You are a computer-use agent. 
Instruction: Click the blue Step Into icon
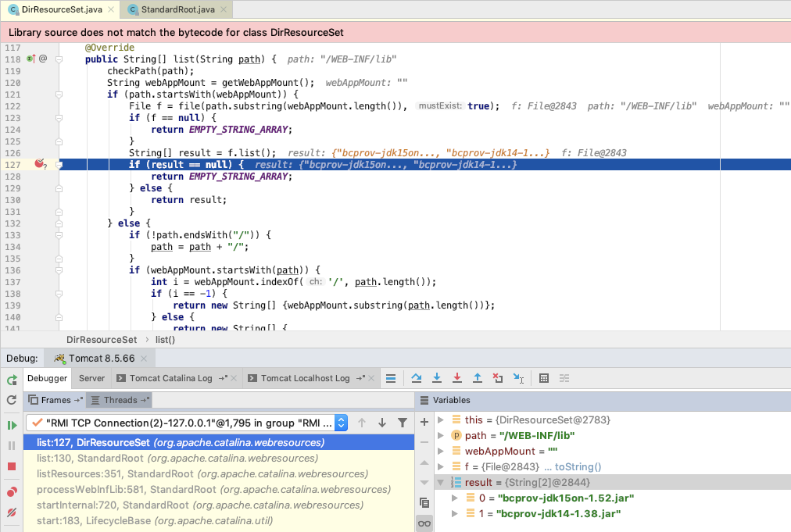point(437,378)
